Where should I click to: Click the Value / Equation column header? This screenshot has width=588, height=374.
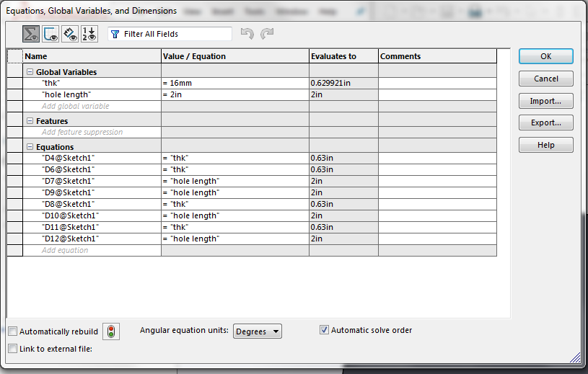click(235, 56)
